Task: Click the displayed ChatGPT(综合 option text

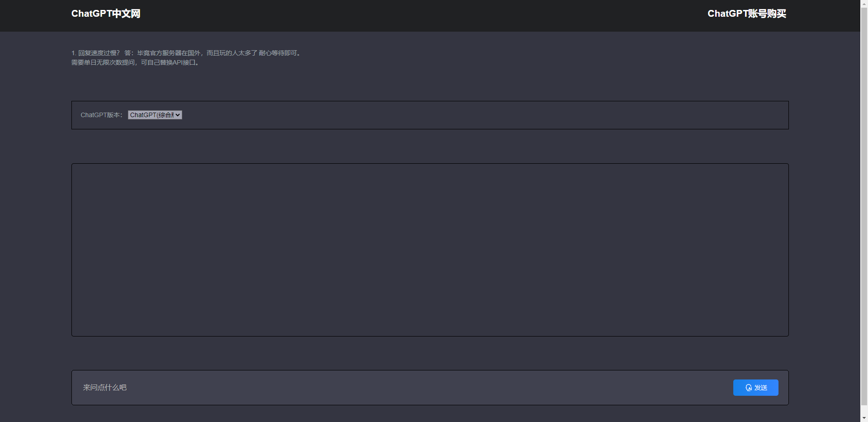Action: [151, 115]
